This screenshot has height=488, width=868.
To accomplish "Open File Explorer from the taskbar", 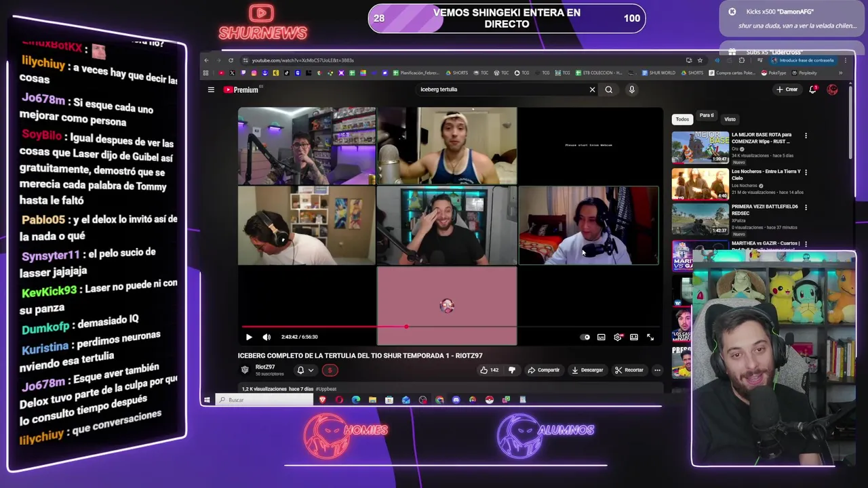I will click(x=372, y=400).
